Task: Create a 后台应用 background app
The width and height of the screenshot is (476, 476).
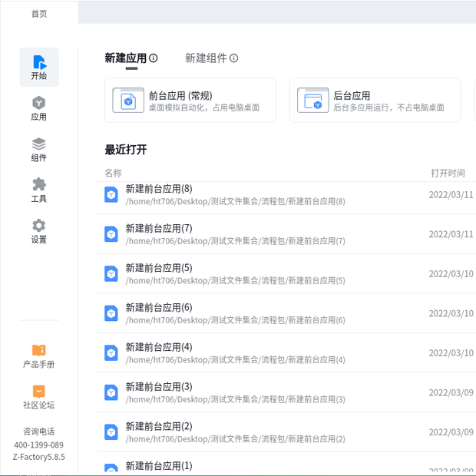Action: coord(375,101)
